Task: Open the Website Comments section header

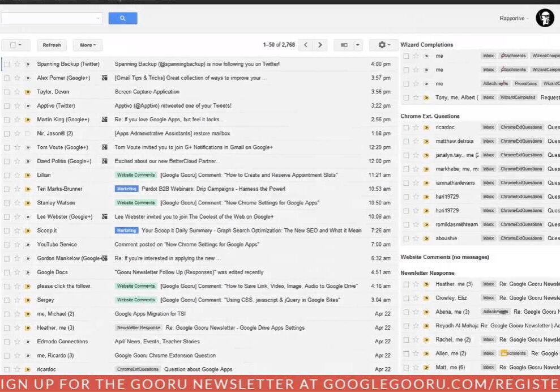Action: (444, 257)
